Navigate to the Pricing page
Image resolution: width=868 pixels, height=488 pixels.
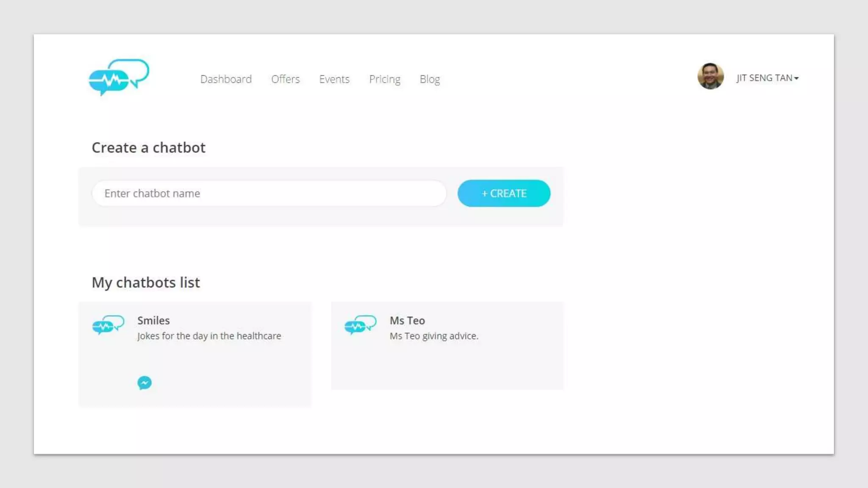(384, 79)
